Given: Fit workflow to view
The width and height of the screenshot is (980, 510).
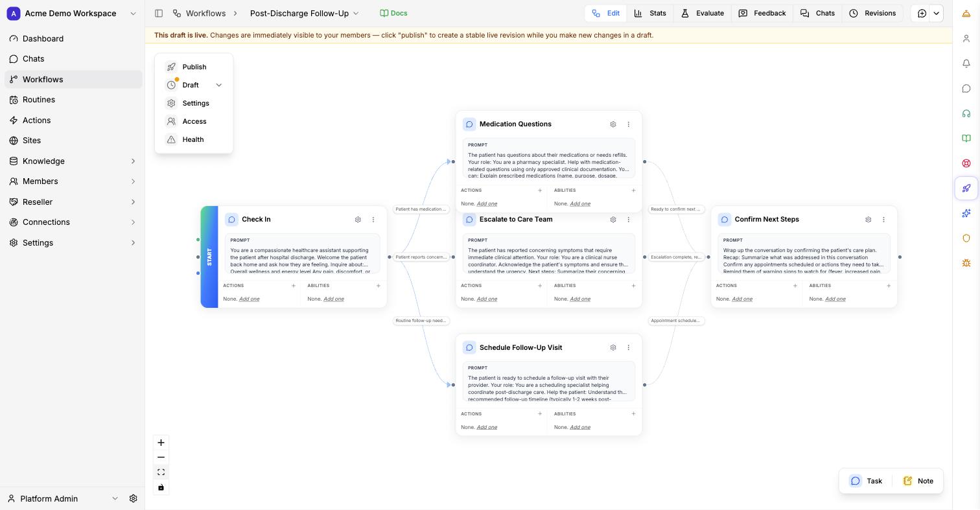Looking at the screenshot, I should [x=161, y=472].
